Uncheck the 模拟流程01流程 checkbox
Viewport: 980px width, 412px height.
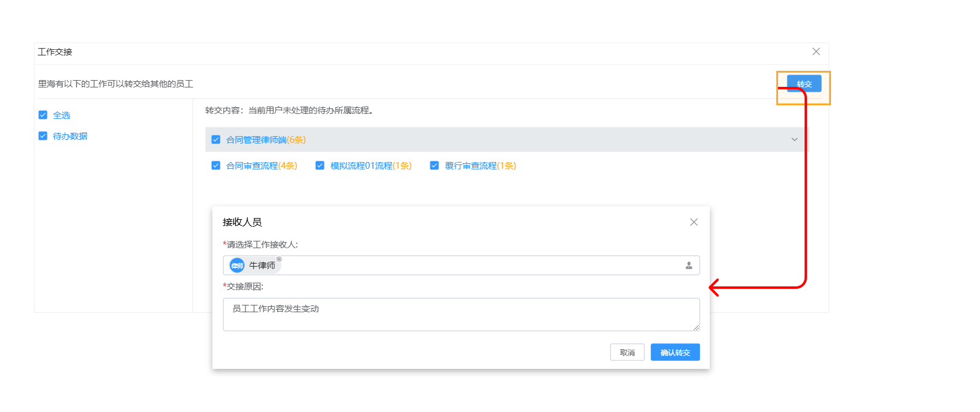pyautogui.click(x=320, y=166)
